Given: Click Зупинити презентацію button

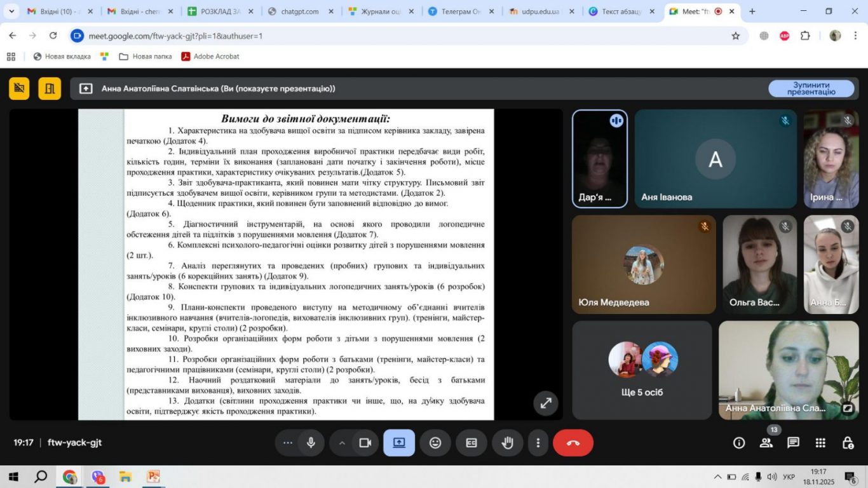Looking at the screenshot, I should [811, 88].
